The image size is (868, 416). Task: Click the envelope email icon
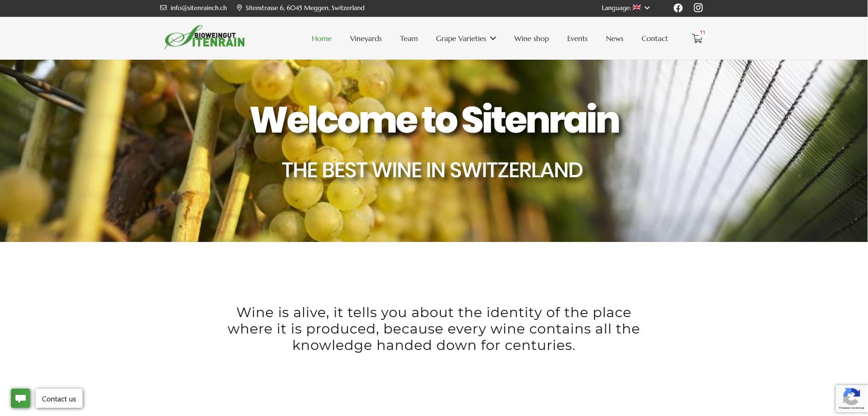pyautogui.click(x=163, y=8)
